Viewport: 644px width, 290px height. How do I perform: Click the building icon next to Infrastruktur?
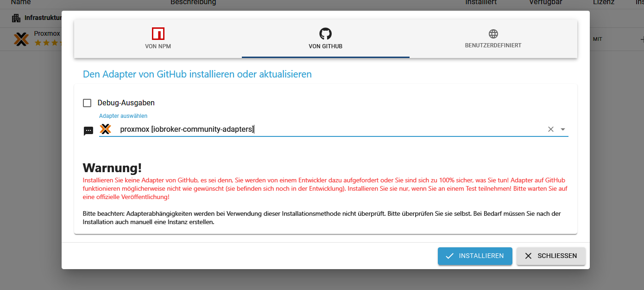pos(16,18)
